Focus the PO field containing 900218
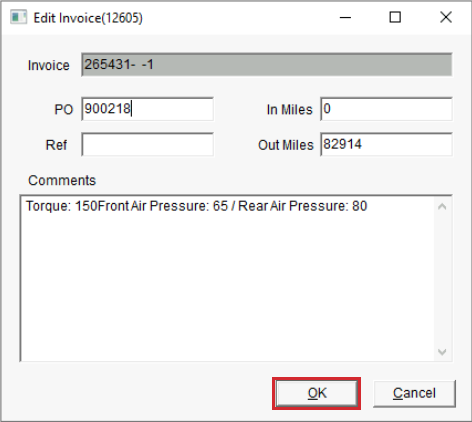Screen dimensions: 472x422 pyautogui.click(x=148, y=109)
